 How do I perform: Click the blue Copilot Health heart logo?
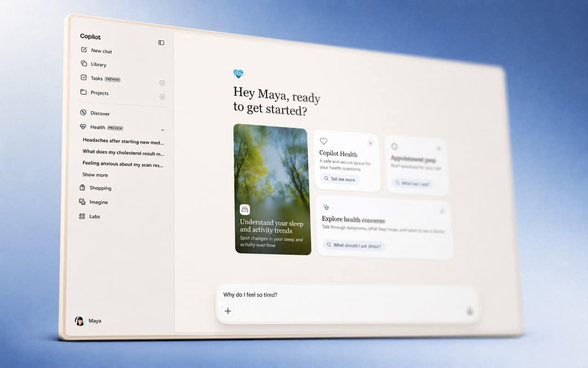(x=238, y=74)
